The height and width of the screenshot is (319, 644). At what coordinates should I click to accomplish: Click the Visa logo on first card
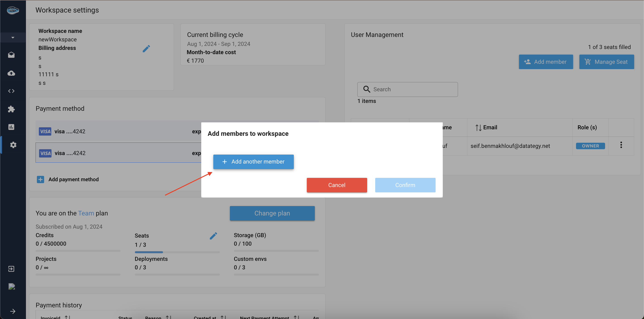(x=45, y=131)
